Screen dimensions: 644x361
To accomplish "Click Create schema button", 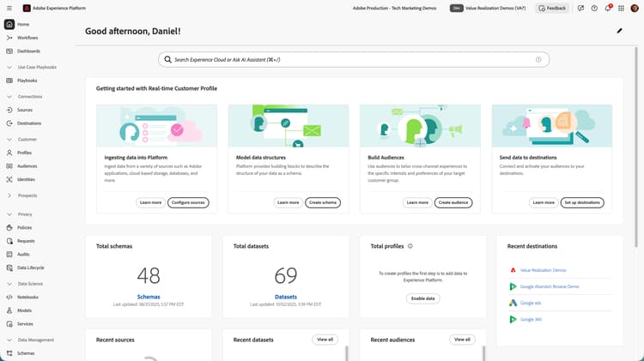I will click(x=323, y=202).
